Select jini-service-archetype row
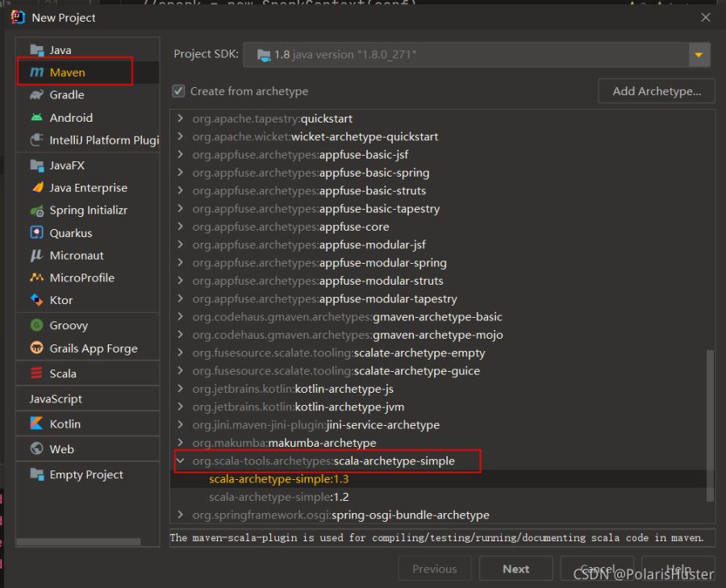This screenshot has height=588, width=726. [438, 425]
